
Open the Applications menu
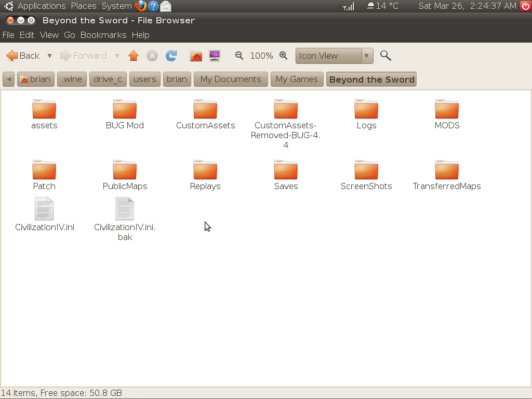[42, 6]
